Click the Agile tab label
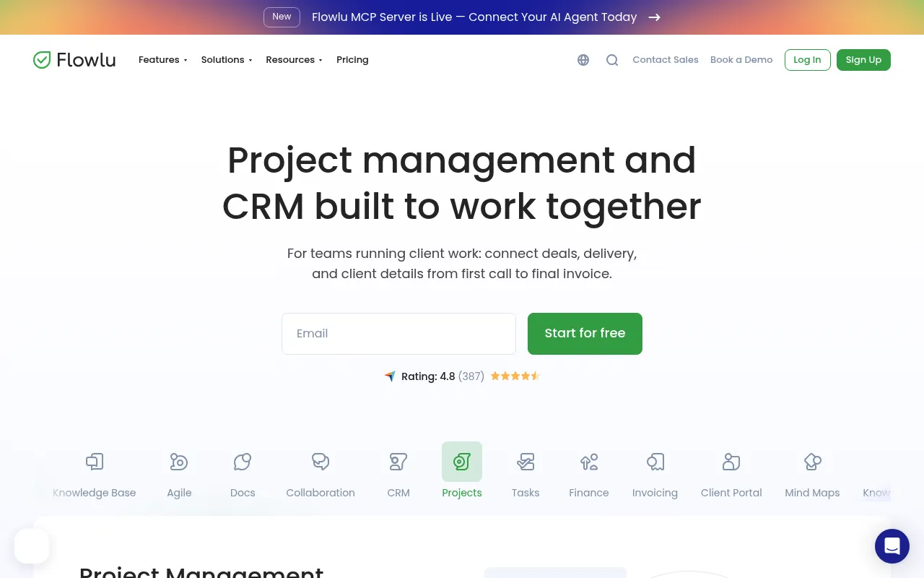Image resolution: width=924 pixels, height=578 pixels. pos(179,493)
